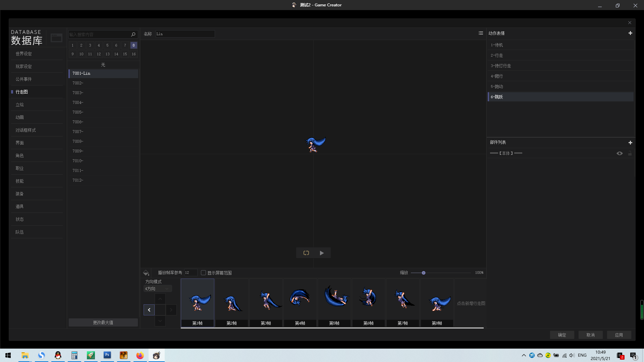Adjust the zoom slider handle

(x=424, y=273)
